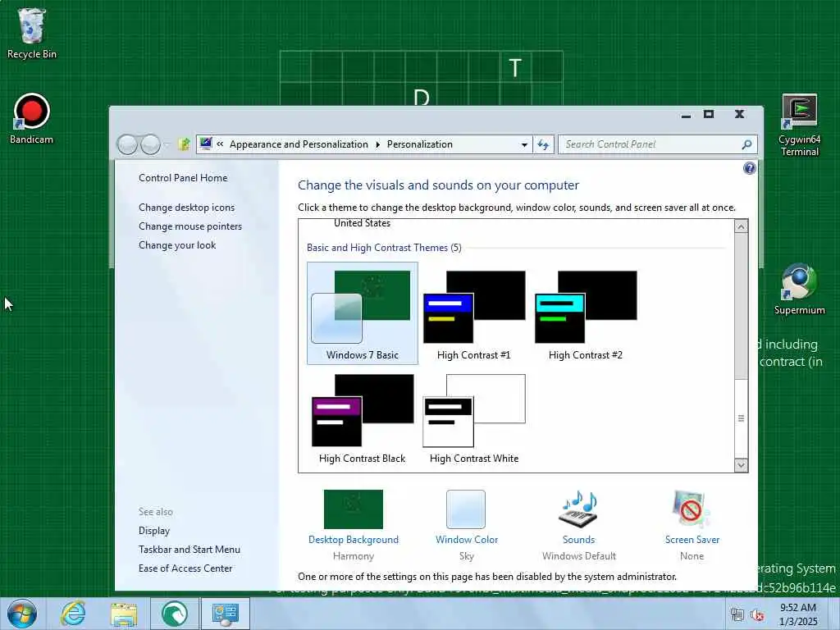The height and width of the screenshot is (630, 840).
Task: Expand the address bar history dropdown
Action: tap(524, 144)
